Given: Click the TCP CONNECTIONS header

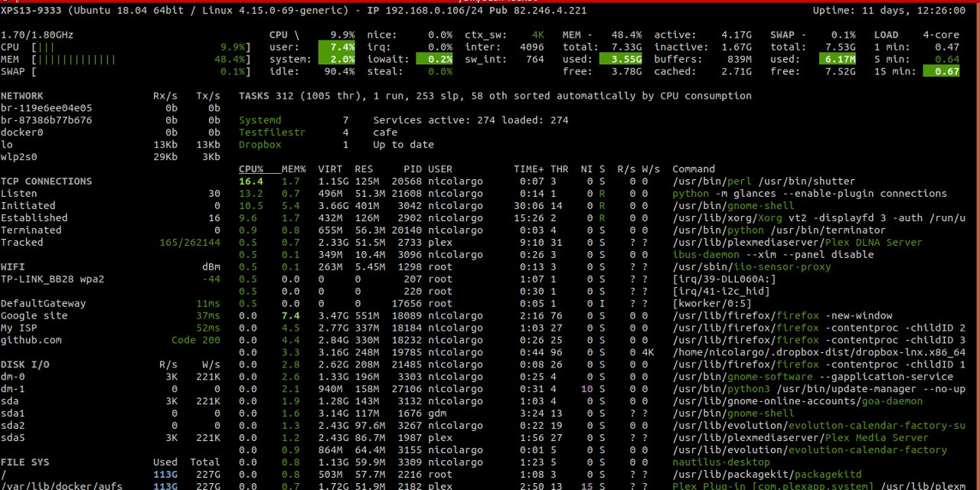Looking at the screenshot, I should coord(46,181).
